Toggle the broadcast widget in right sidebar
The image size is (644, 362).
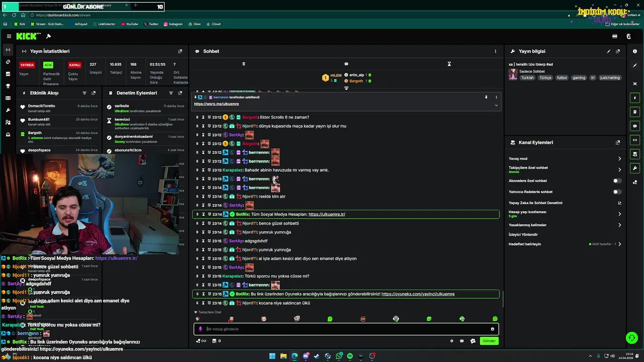pyautogui.click(x=635, y=140)
